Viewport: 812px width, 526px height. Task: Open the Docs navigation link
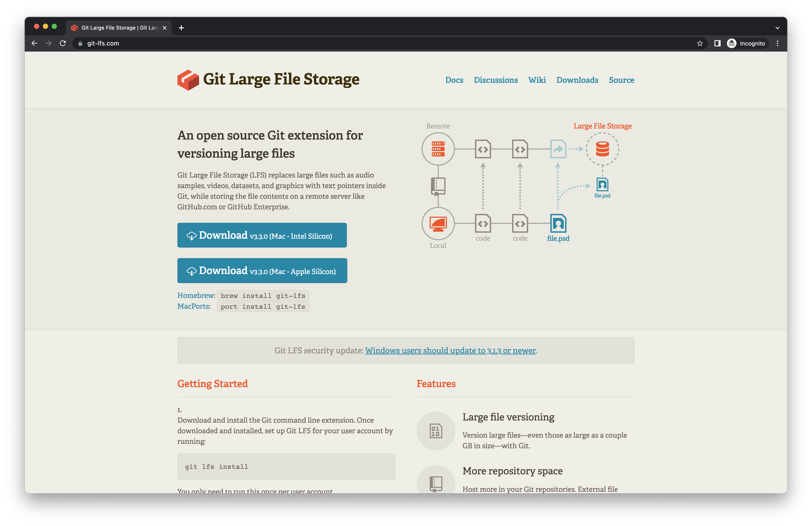coord(454,80)
